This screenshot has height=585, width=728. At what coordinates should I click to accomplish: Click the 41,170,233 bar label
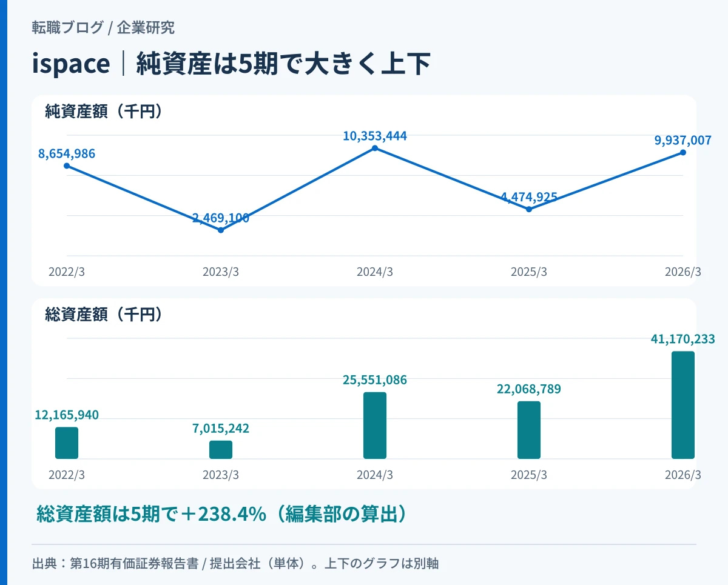click(683, 339)
